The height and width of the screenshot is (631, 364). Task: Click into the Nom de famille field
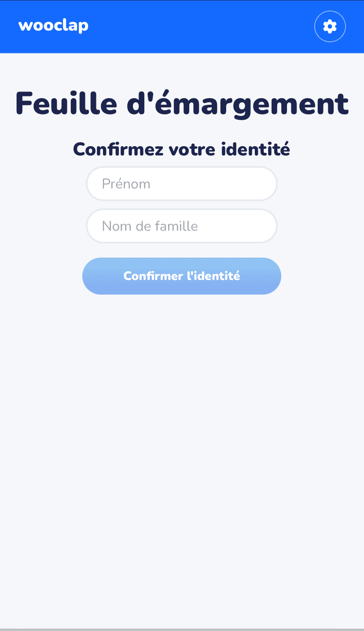181,226
